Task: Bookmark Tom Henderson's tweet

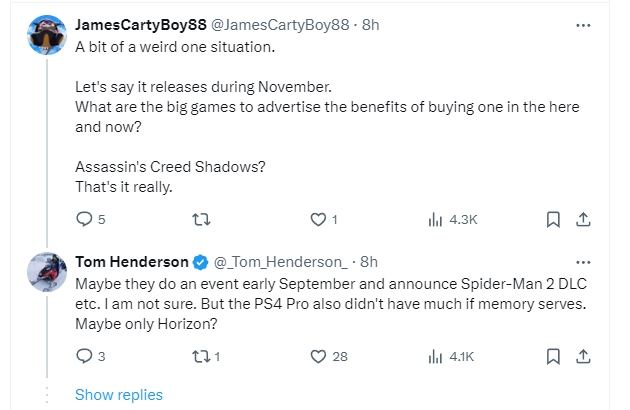Action: 553,356
